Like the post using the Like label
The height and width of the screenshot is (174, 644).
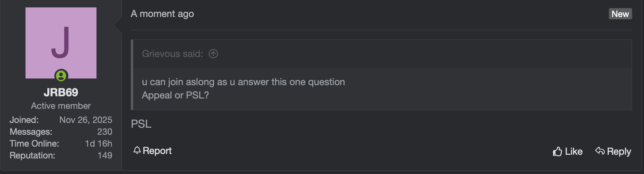tap(574, 151)
